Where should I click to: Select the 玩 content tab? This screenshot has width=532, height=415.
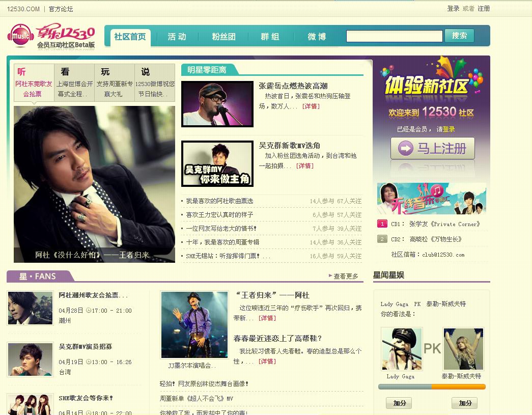[115, 82]
